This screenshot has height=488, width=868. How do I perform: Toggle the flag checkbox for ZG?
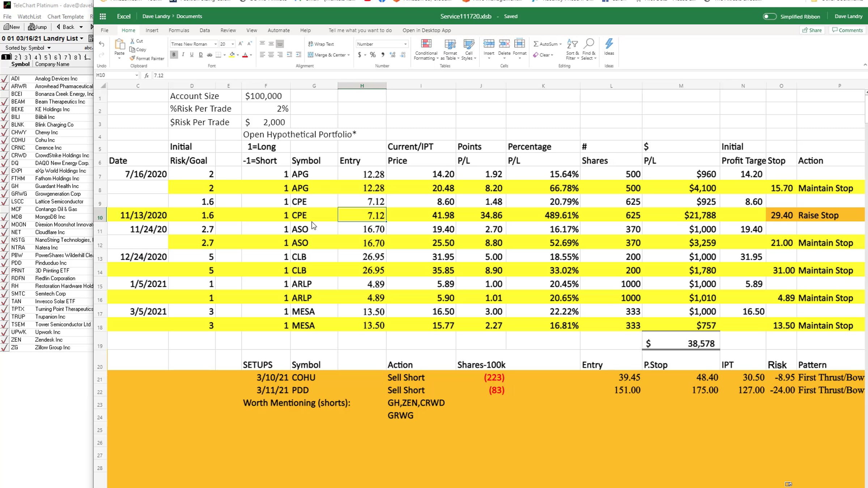[4, 348]
